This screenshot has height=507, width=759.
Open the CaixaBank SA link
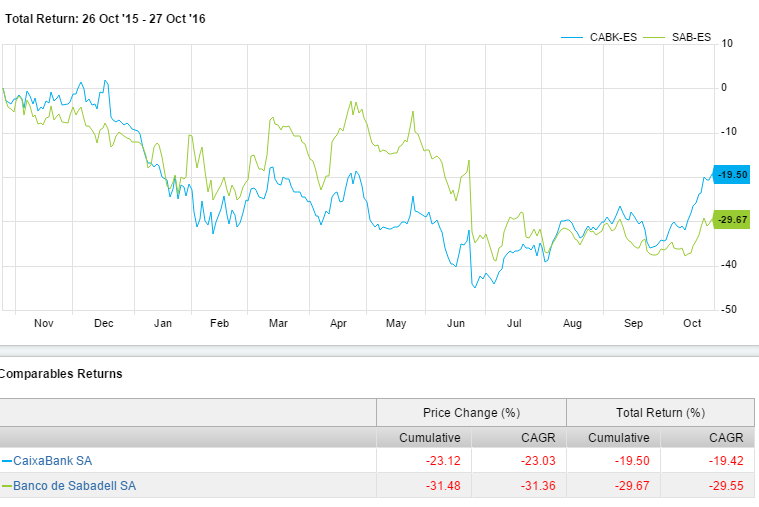pyautogui.click(x=52, y=462)
